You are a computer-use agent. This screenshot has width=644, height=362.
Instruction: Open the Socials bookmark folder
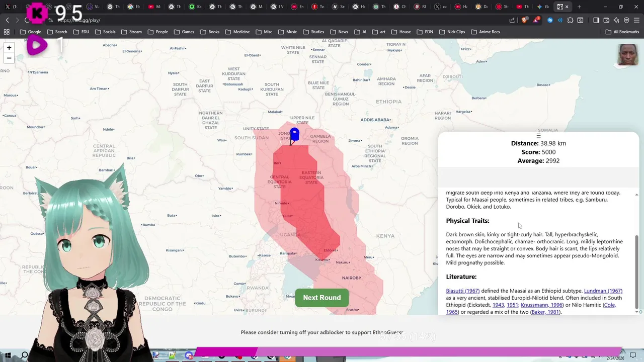point(105,32)
